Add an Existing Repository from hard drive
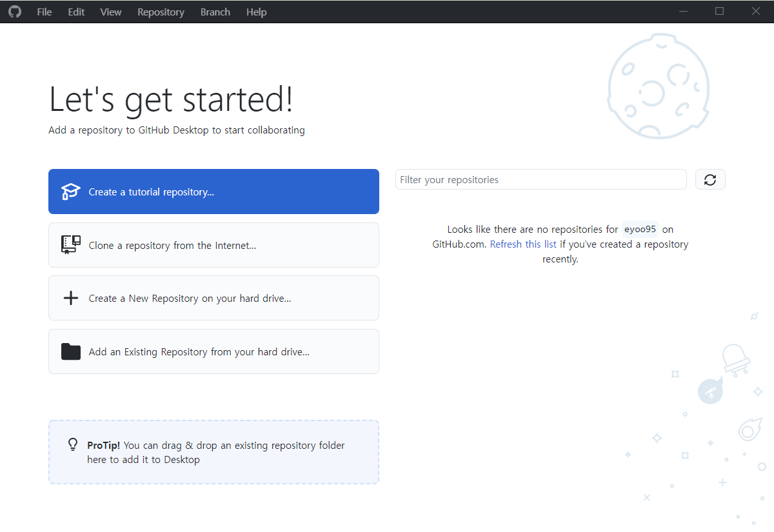This screenshot has height=532, width=774. (x=213, y=351)
